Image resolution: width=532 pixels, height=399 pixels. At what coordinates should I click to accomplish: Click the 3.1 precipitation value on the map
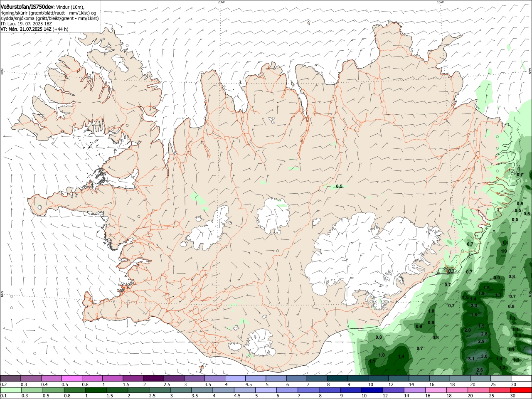(x=471, y=359)
